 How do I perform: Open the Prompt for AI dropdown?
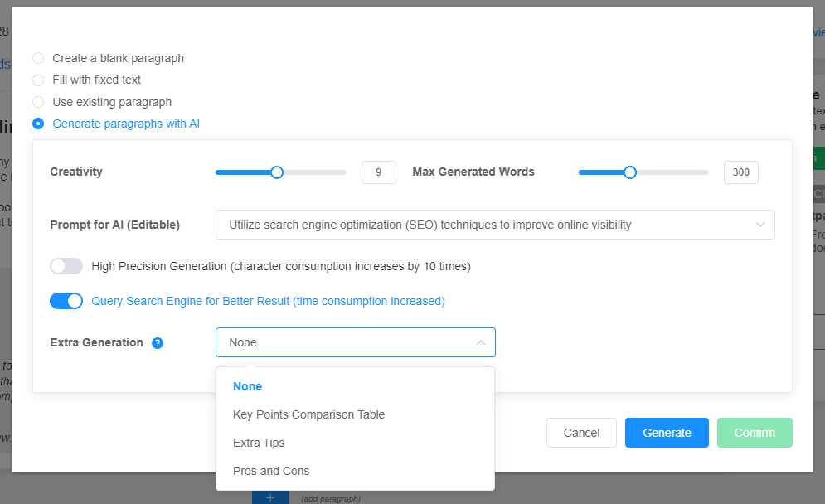(x=495, y=225)
